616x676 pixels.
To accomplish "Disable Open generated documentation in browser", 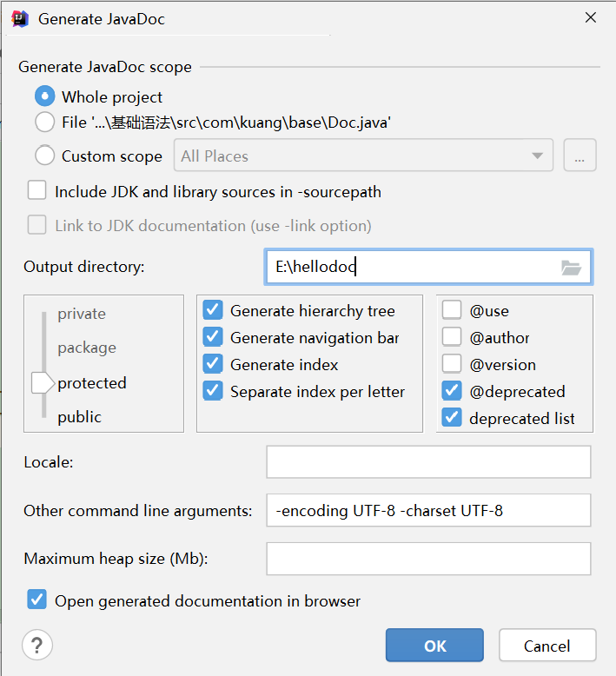I will point(37,600).
